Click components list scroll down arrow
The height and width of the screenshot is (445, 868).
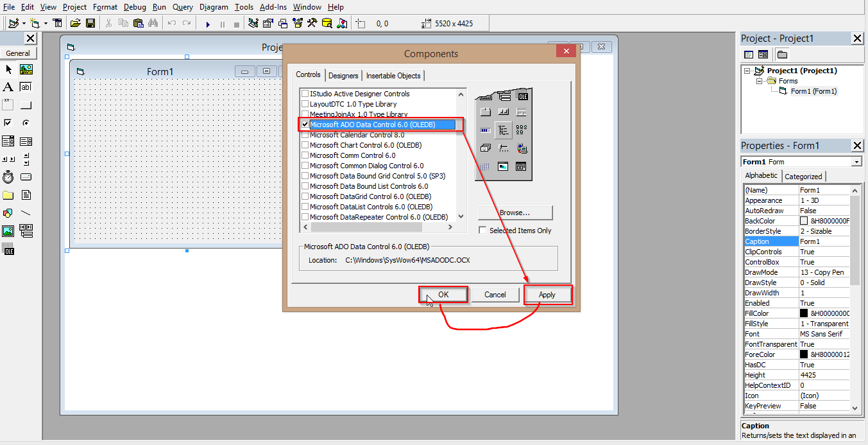pyautogui.click(x=461, y=217)
